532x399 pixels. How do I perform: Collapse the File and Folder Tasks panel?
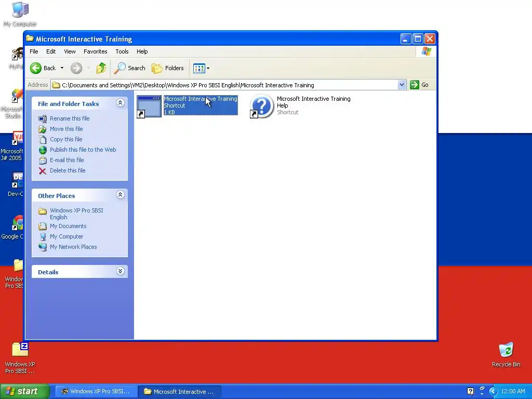tap(120, 103)
